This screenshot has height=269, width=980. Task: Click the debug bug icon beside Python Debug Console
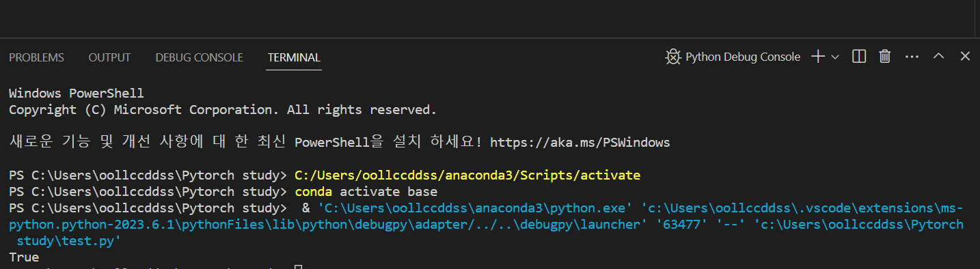673,57
